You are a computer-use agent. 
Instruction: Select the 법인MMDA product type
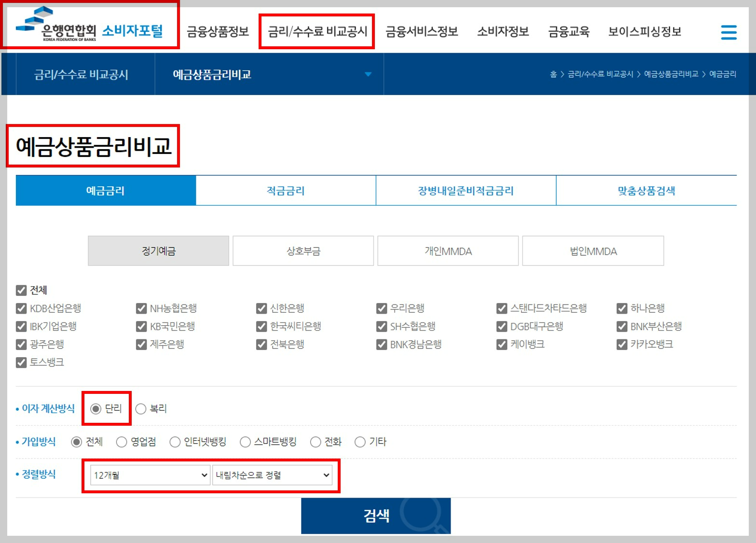pyautogui.click(x=593, y=251)
